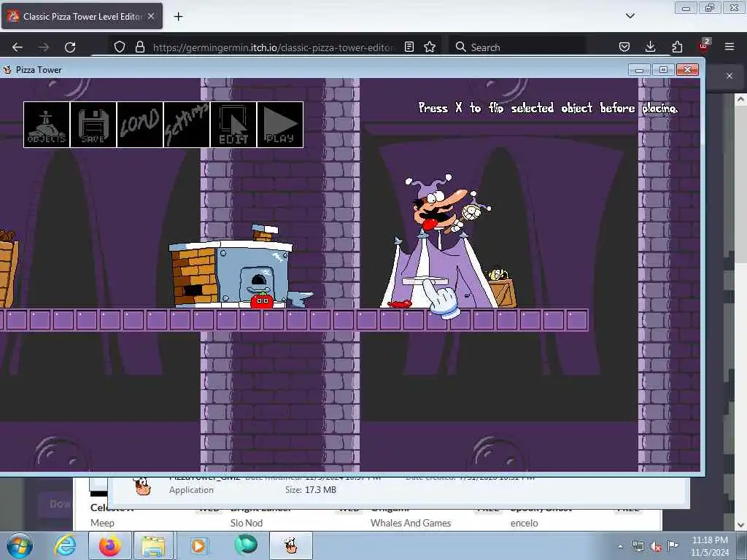747x560 pixels.
Task: Open a new browser tab
Action: [178, 17]
